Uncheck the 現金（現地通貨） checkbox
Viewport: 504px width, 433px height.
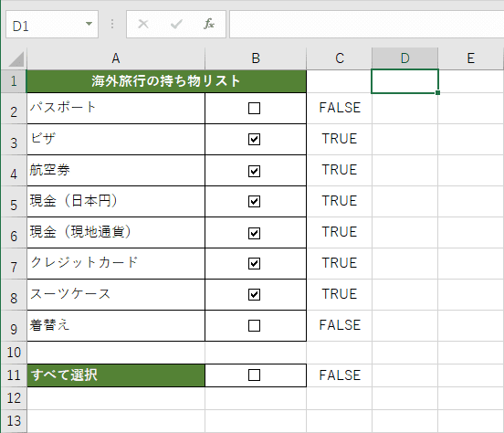(x=254, y=233)
